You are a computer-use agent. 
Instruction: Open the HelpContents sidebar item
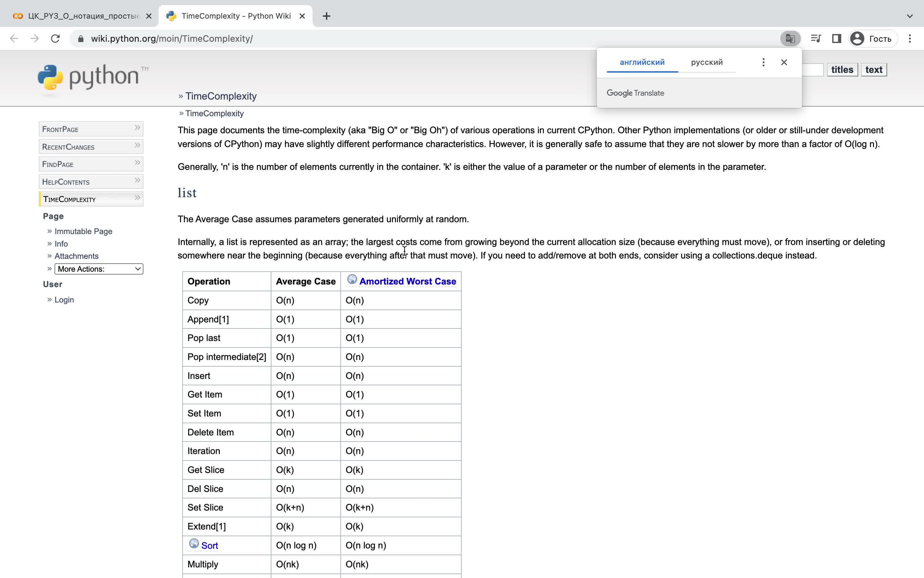pos(91,181)
